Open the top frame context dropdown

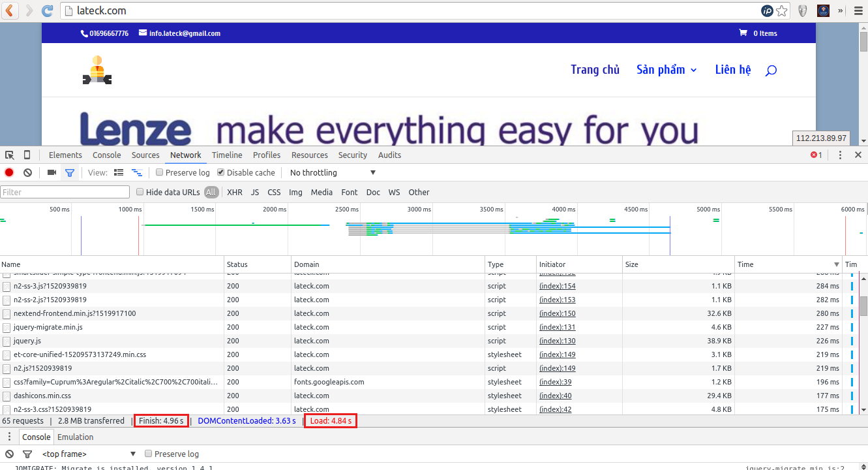coord(89,454)
